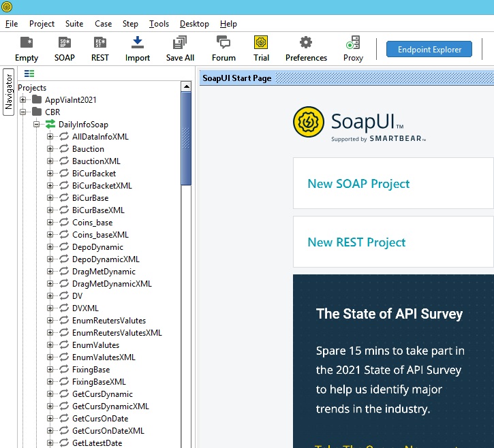Viewport: 494px width, 448px height.
Task: Select the GetCursOnDateXML tree item
Action: pyautogui.click(x=108, y=431)
